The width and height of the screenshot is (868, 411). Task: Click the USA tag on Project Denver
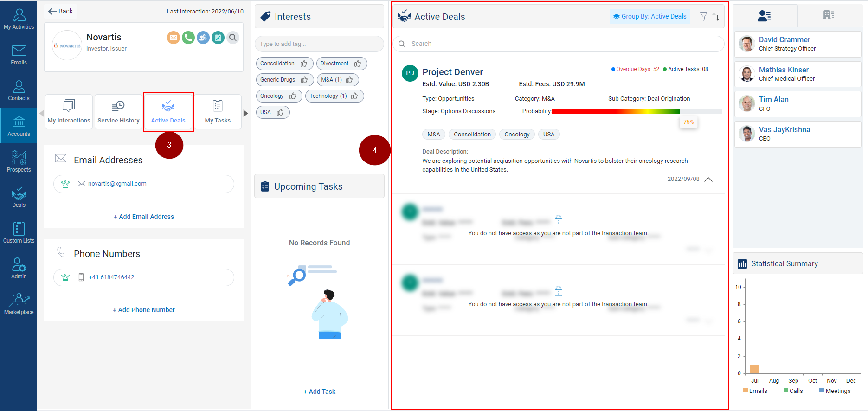click(549, 135)
